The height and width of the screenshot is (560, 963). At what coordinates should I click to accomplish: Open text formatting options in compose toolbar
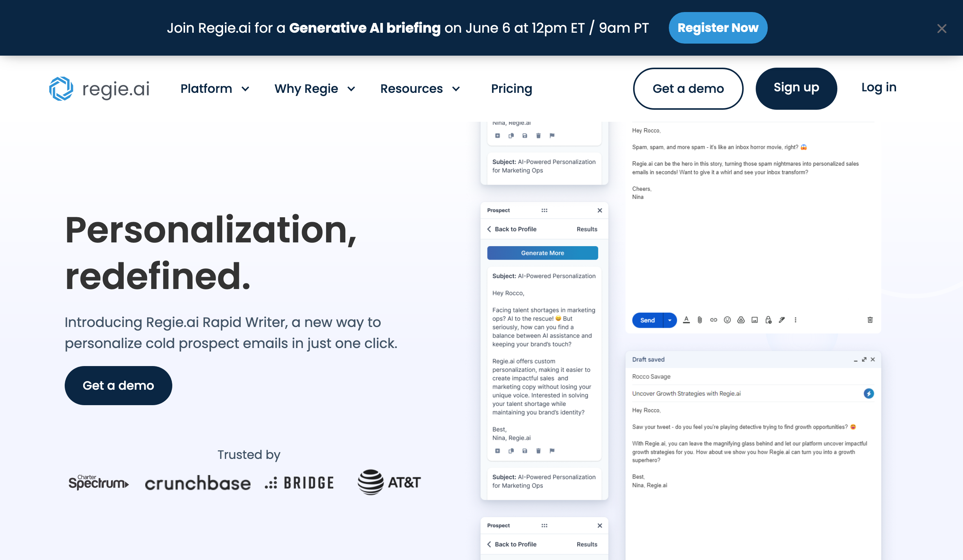(x=687, y=320)
